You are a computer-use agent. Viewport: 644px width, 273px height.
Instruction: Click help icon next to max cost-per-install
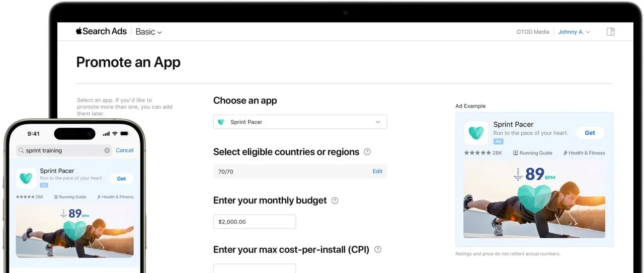click(x=378, y=249)
